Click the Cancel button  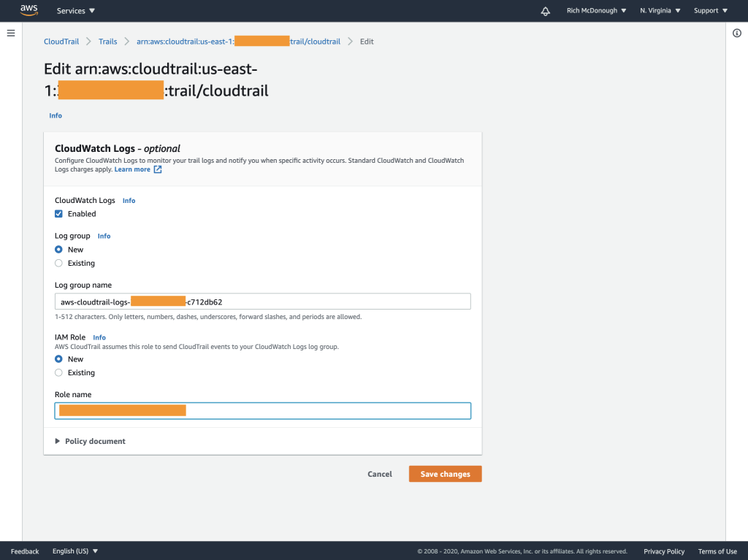[379, 473]
